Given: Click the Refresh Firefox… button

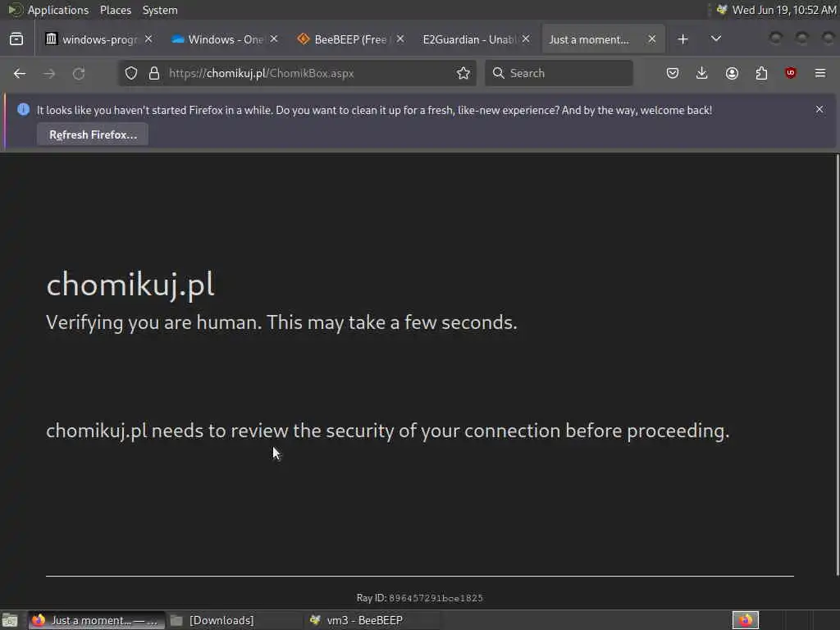Looking at the screenshot, I should [x=93, y=135].
